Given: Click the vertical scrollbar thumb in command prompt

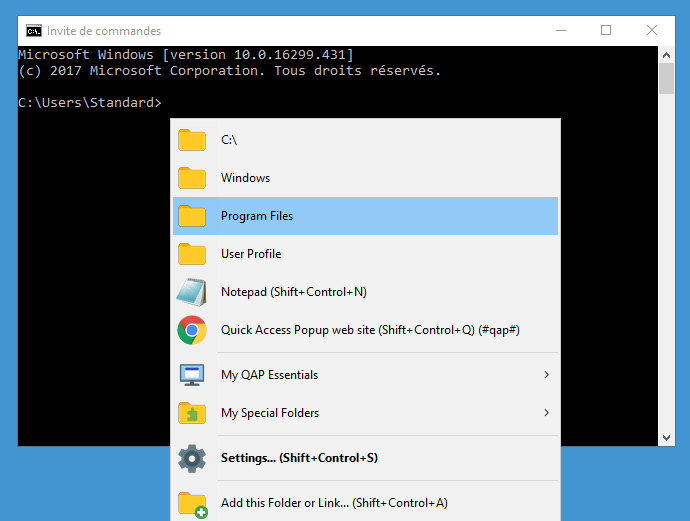Looking at the screenshot, I should pos(666,78).
